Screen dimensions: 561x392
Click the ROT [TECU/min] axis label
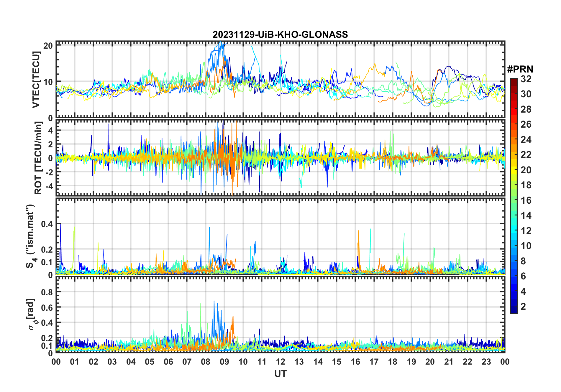point(38,158)
